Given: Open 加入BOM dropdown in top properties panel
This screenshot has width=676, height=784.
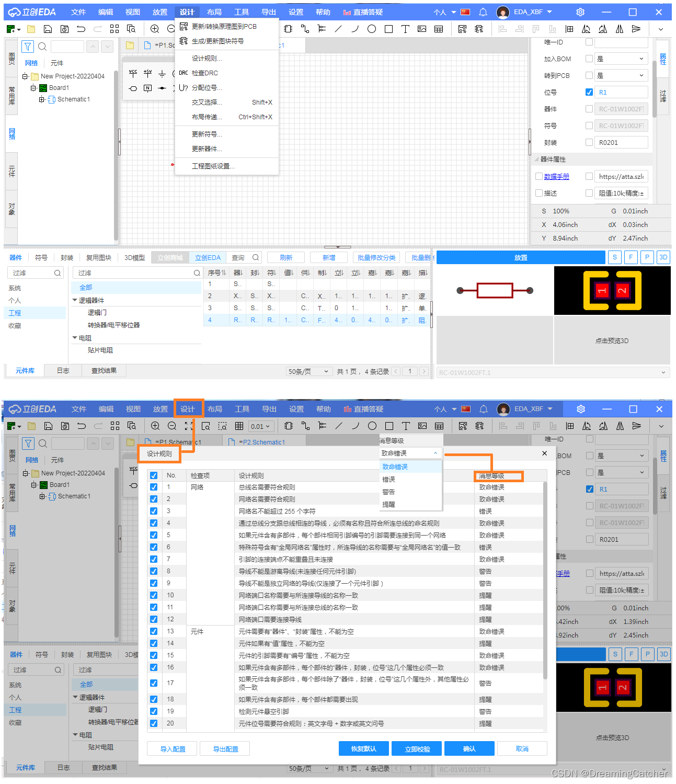Looking at the screenshot, I should 621,59.
